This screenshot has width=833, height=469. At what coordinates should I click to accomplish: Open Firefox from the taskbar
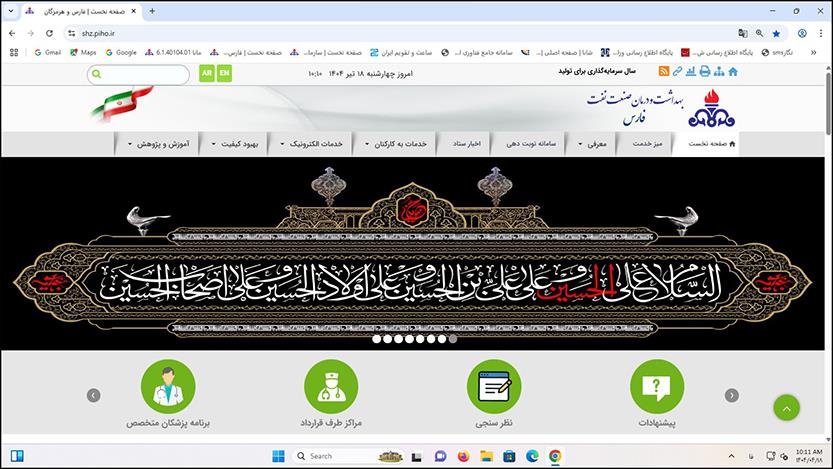tap(463, 456)
